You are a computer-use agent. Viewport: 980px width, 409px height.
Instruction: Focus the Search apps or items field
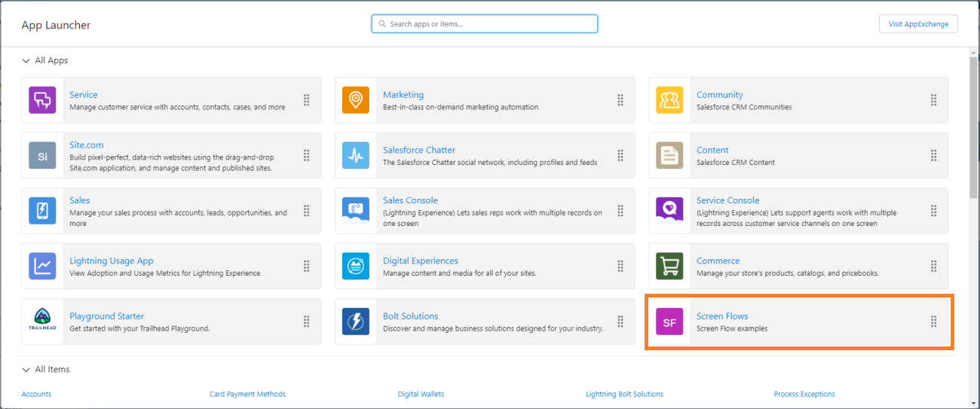(x=485, y=24)
